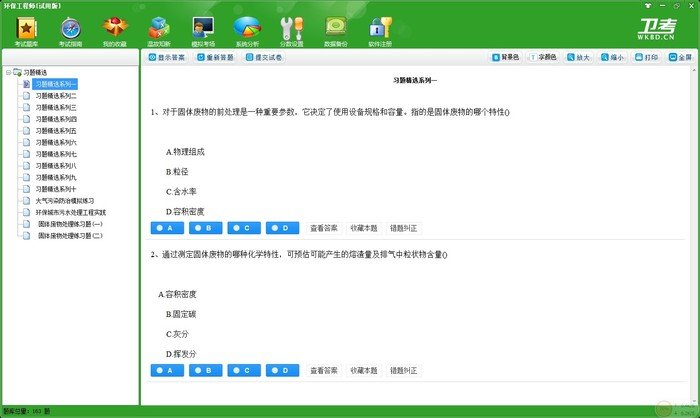Image resolution: width=700 pixels, height=418 pixels.
Task: Click 收藏本题 for question 1
Action: pyautogui.click(x=364, y=228)
